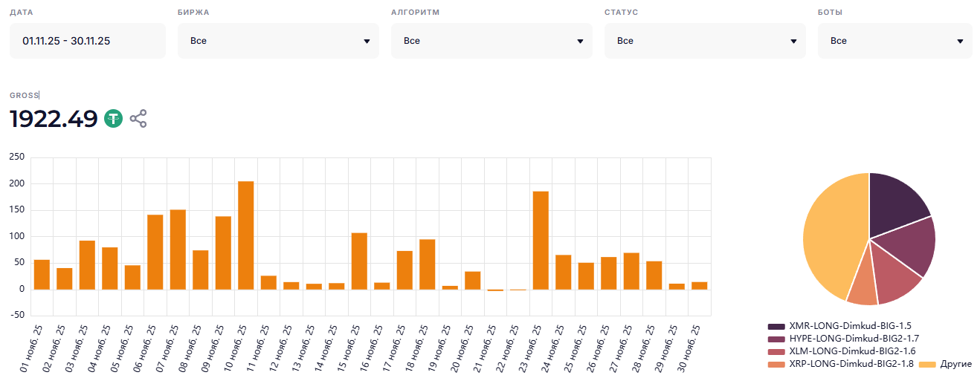Screen dimensions: 980x378
Task: Expand the Алгоритм filter dropdown
Action: [491, 41]
